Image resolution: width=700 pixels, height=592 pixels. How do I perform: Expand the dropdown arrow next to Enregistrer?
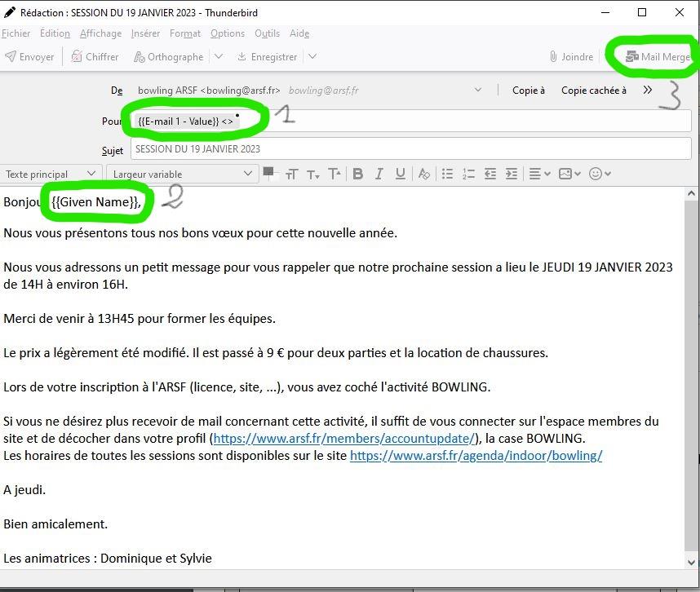click(312, 56)
